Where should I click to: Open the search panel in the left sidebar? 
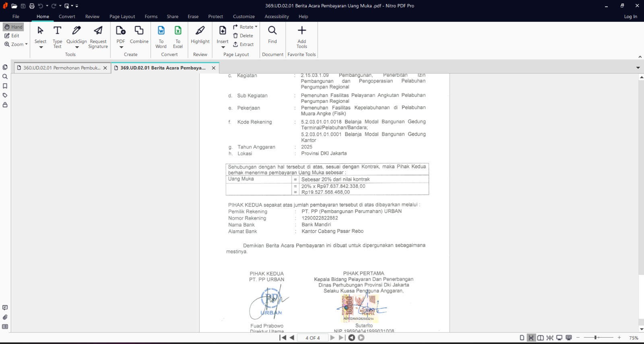[5, 76]
